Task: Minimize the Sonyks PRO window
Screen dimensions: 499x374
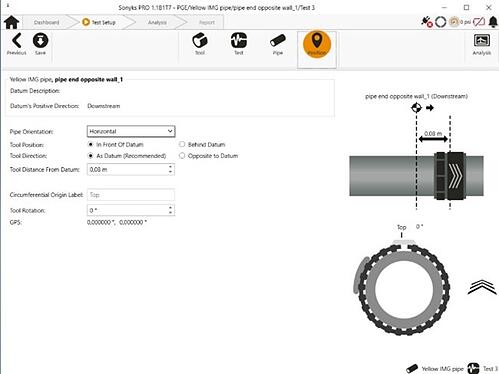Action: pyautogui.click(x=444, y=7)
